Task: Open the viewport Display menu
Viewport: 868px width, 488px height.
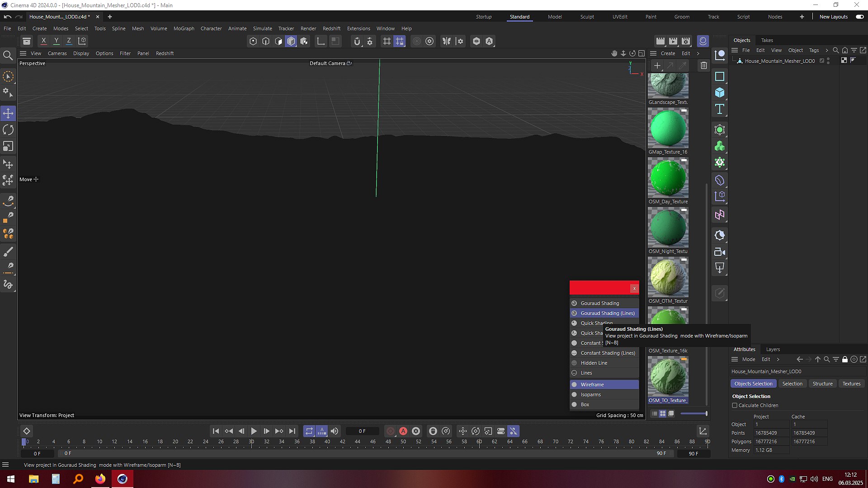Action: pyautogui.click(x=81, y=53)
